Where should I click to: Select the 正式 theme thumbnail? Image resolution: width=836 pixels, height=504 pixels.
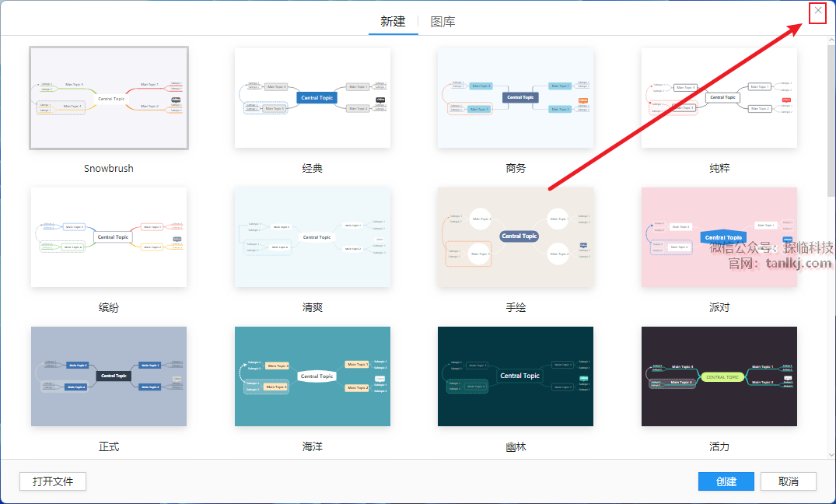point(109,376)
